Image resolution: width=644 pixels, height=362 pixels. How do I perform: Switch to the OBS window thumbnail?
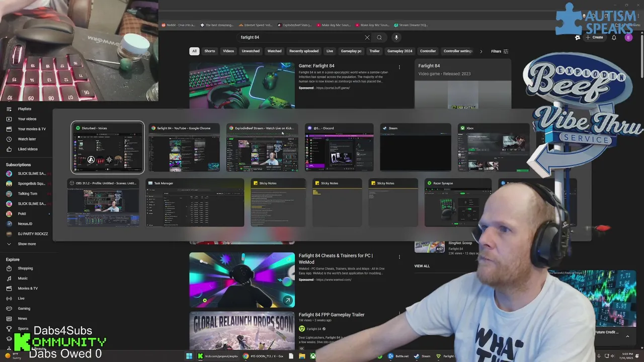click(103, 203)
